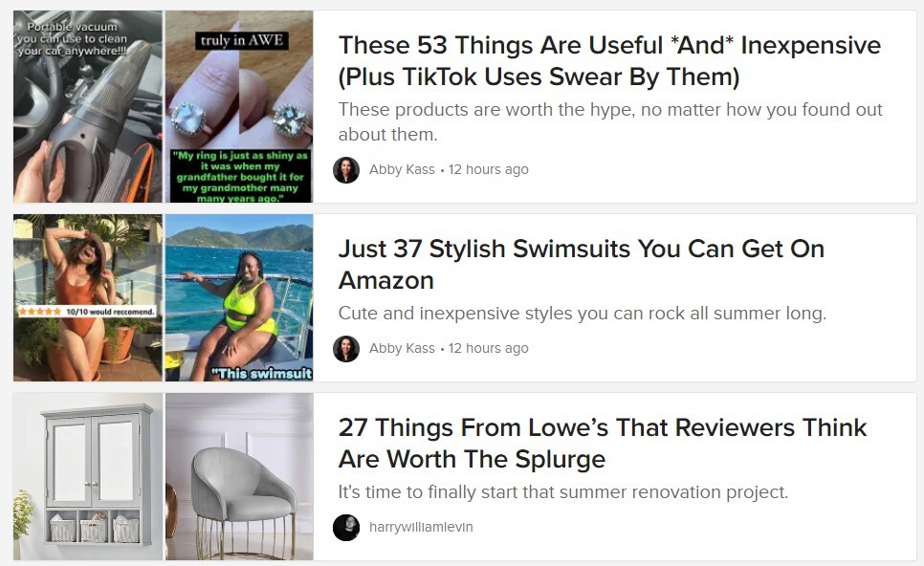This screenshot has height=566, width=924.
Task: Visit Abby Kass author name on swimsuit article
Action: (402, 349)
